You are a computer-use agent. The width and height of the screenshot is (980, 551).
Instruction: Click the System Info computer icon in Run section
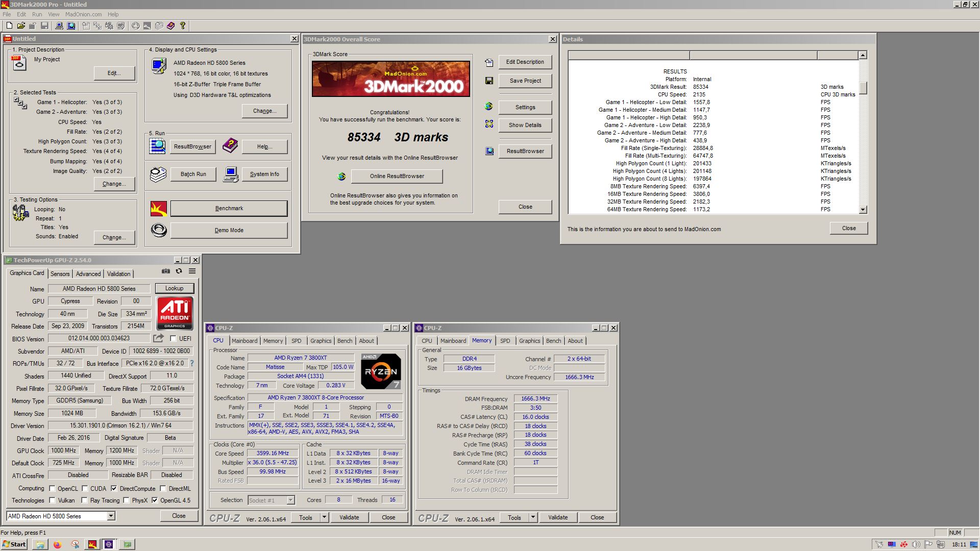(231, 174)
